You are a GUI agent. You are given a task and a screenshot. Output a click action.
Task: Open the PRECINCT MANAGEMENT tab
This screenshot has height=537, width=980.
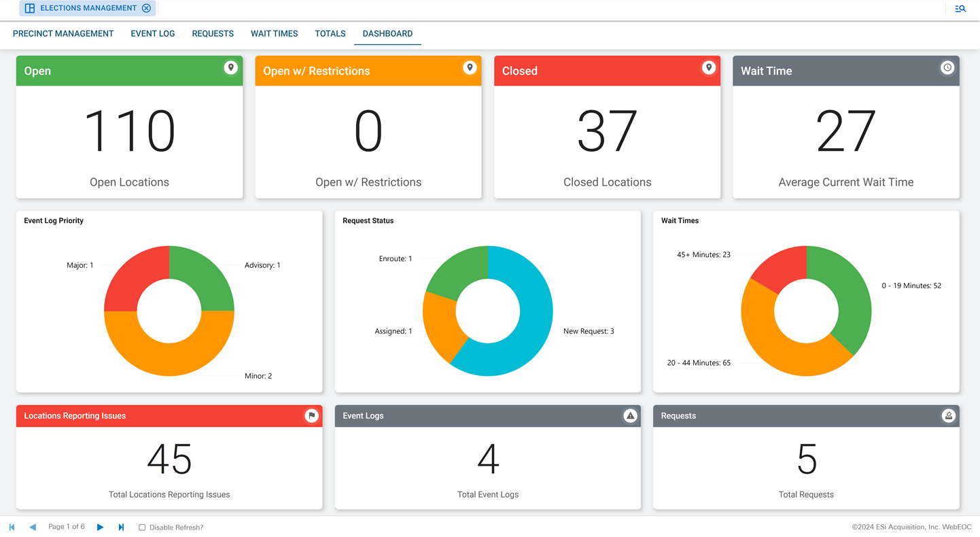click(63, 33)
